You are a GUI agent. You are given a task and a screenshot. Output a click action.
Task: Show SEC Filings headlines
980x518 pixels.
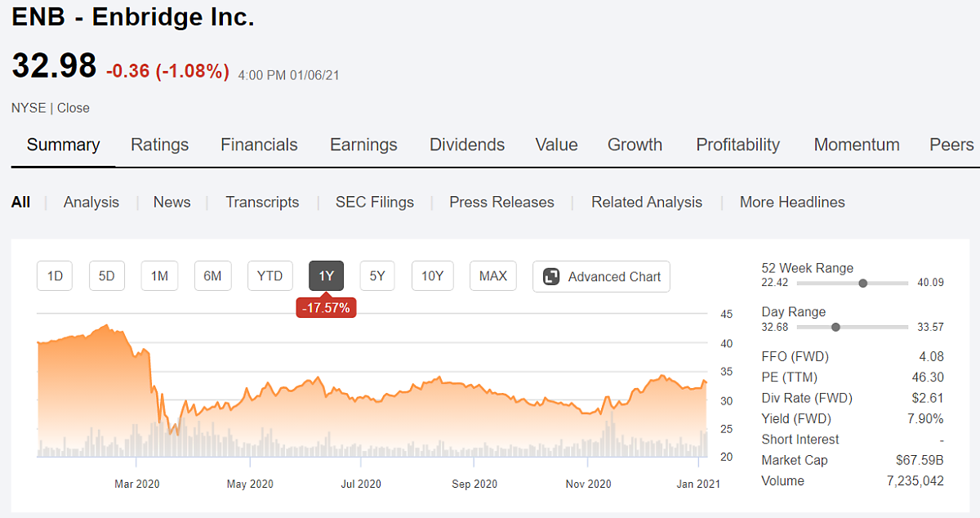375,202
